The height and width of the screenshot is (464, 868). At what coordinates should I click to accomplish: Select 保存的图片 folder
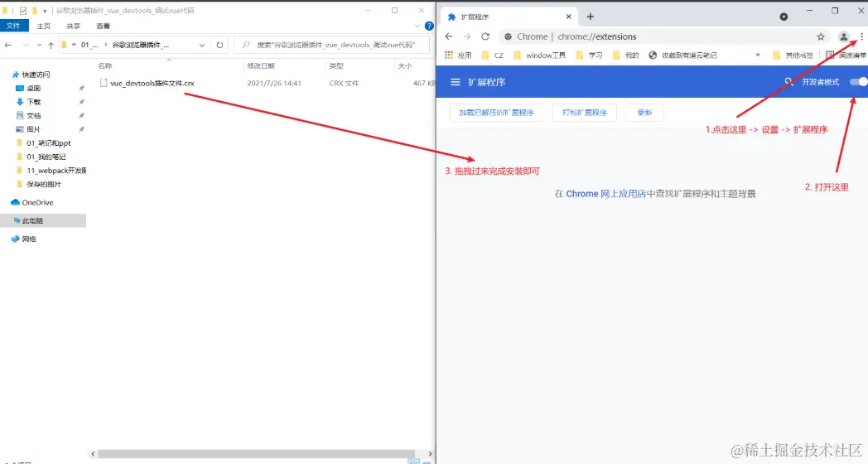39,185
